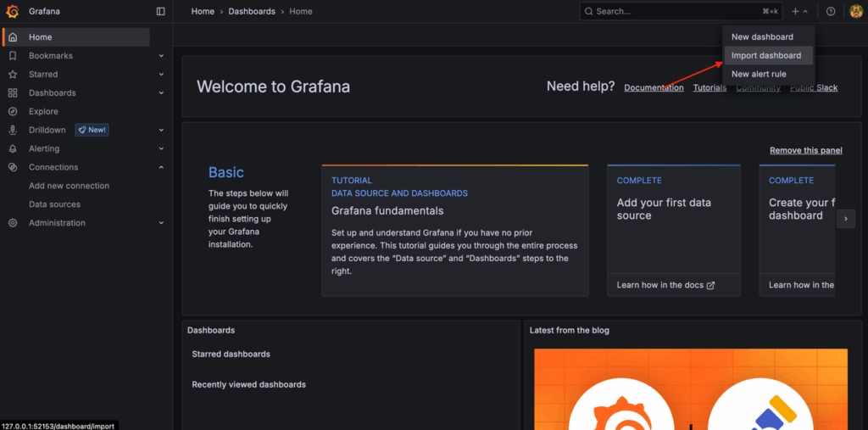This screenshot has width=868, height=430.
Task: Click the Bookmarks icon in sidebar
Action: (13, 56)
